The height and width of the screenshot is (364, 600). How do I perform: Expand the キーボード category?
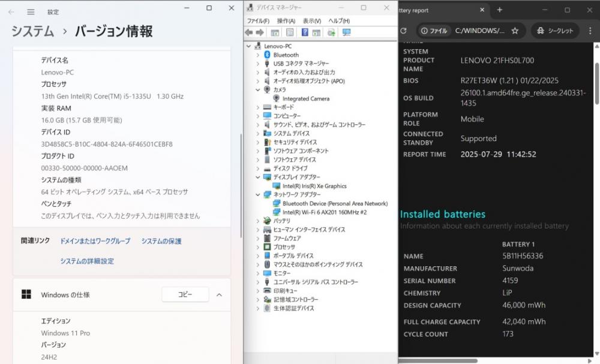[x=258, y=107]
